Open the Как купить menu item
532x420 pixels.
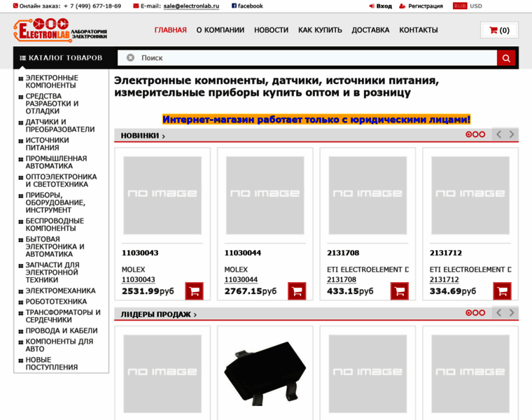[x=320, y=30]
